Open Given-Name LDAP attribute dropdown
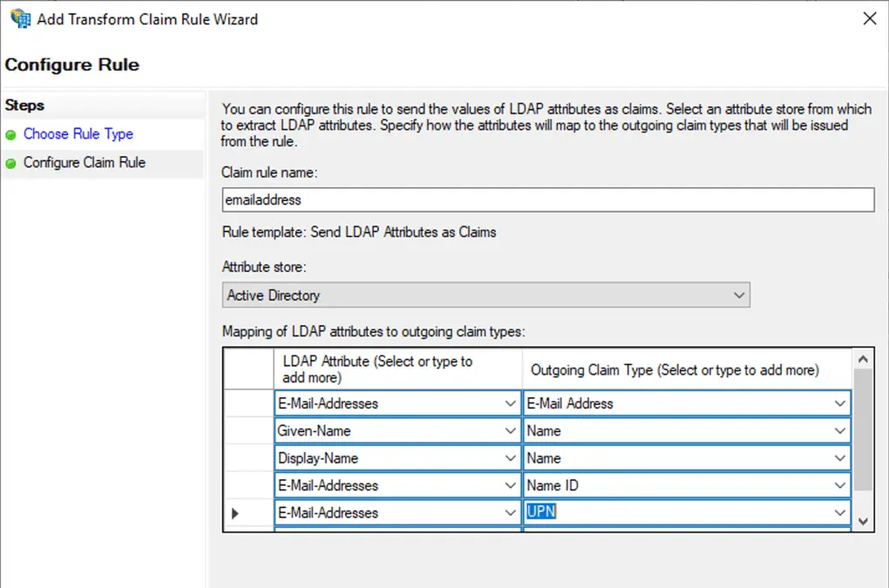The width and height of the screenshot is (889, 588). click(x=511, y=431)
